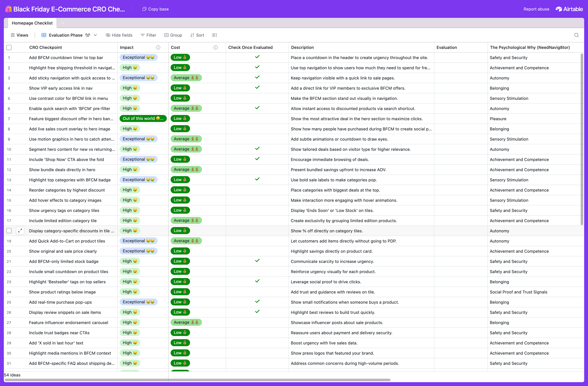Click the shopping bags emoji icon
Viewport: 588px width, 386px height.
pos(8,9)
